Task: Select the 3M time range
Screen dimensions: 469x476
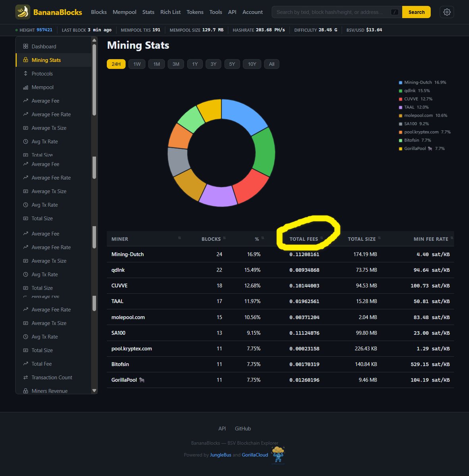Action: click(x=176, y=64)
